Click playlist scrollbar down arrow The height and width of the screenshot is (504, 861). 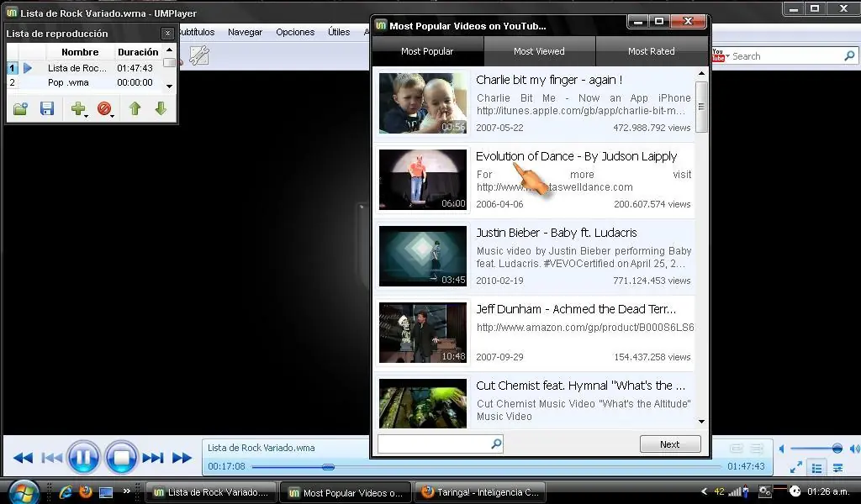coord(169,87)
